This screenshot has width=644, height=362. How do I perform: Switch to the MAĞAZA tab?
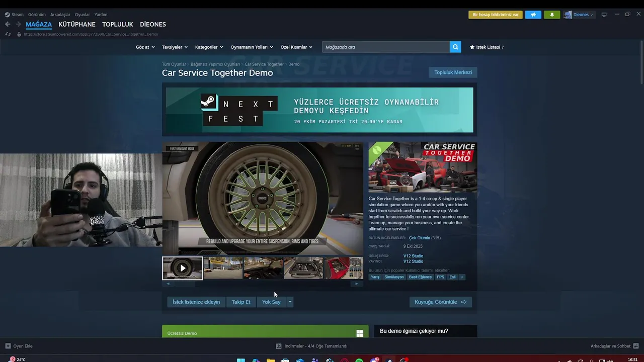click(x=39, y=24)
